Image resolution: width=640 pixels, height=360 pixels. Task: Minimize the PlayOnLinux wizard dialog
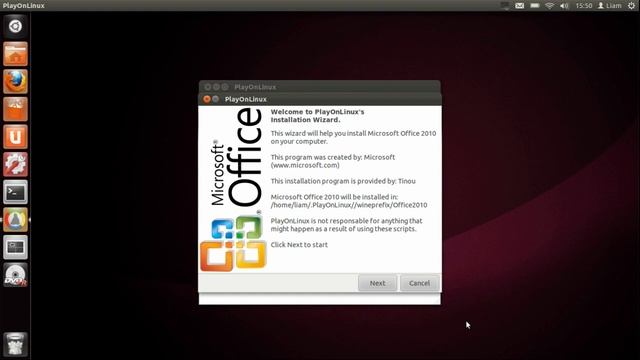coord(216,99)
